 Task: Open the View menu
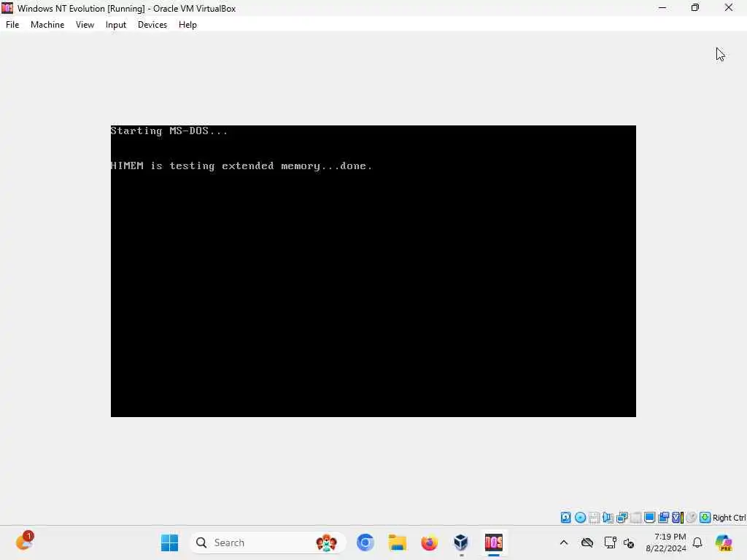85,25
